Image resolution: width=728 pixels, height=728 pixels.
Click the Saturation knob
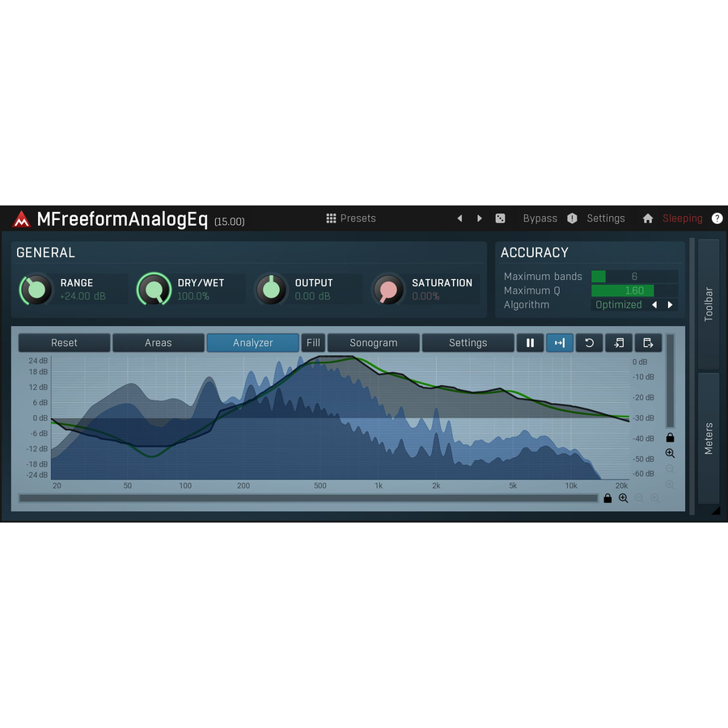click(388, 290)
